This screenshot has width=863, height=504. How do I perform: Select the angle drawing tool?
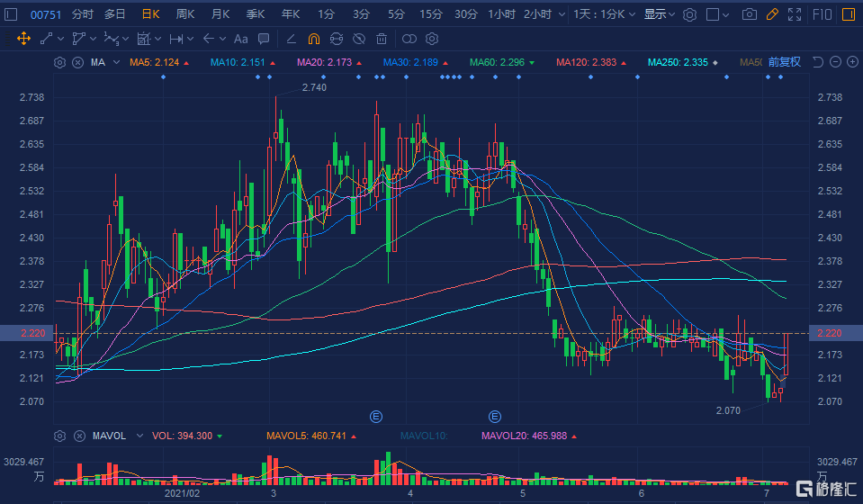[292, 39]
